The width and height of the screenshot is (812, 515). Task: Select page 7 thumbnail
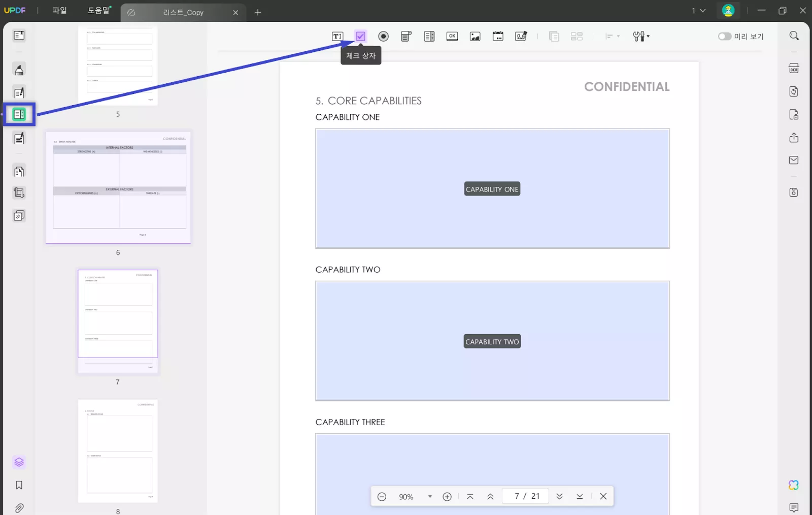118,321
